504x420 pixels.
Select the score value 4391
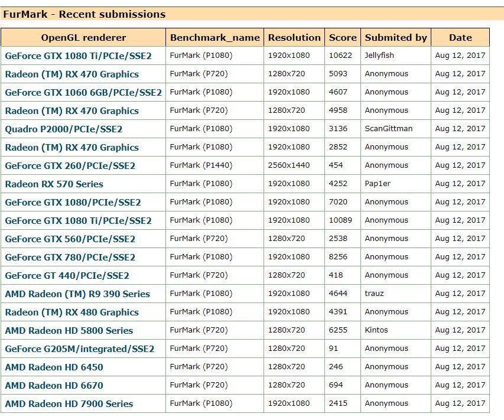tap(338, 312)
